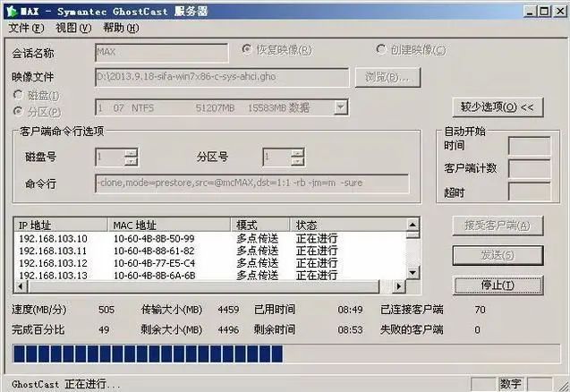This screenshot has height=392, width=570.
Task: Open the 帮助 menu
Action: pos(119,28)
